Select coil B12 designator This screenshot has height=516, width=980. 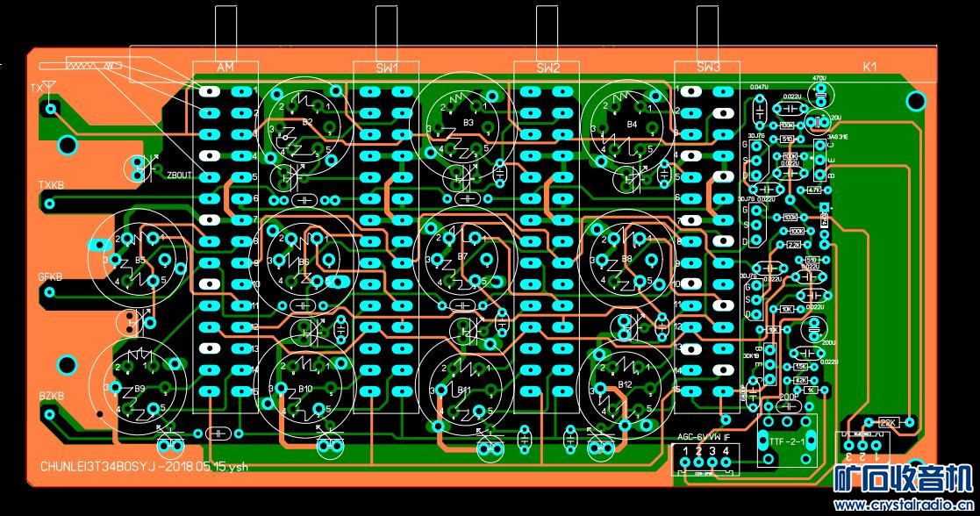pos(625,384)
